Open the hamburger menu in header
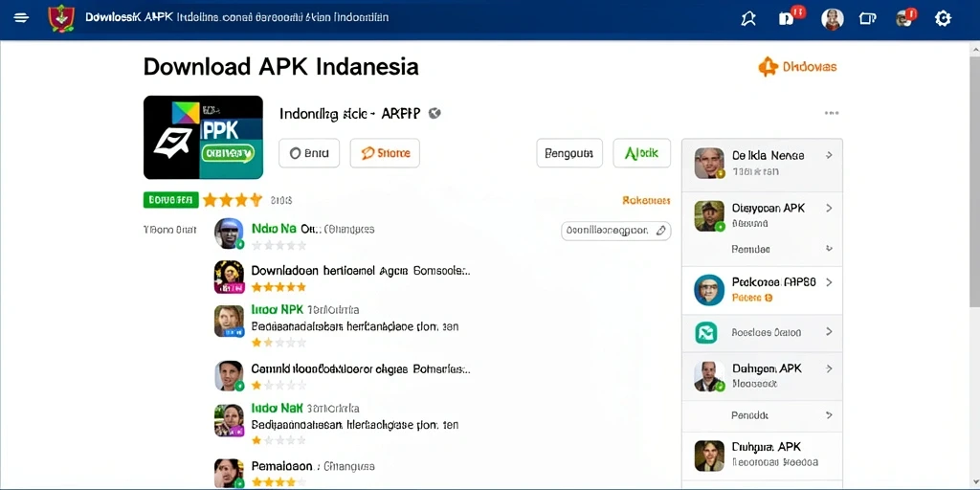Viewport: 980px width, 490px height. click(21, 18)
